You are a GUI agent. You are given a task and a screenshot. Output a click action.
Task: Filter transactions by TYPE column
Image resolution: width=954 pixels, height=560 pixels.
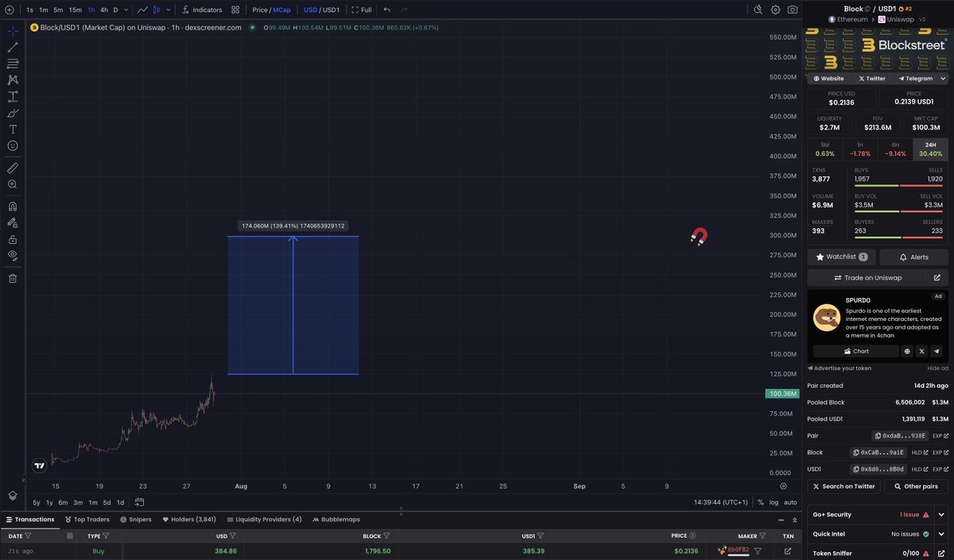[107, 536]
